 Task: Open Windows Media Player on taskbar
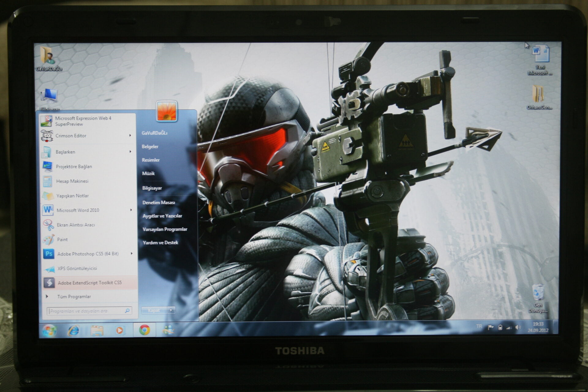[120, 330]
